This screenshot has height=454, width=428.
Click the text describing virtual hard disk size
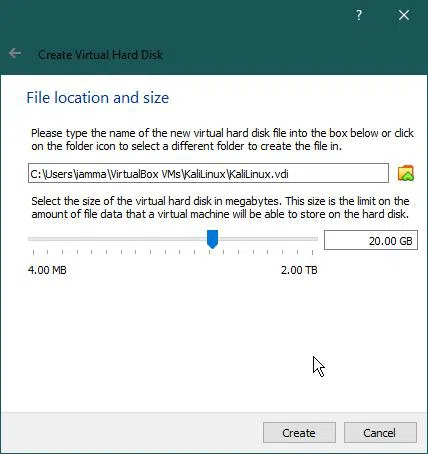220,207
